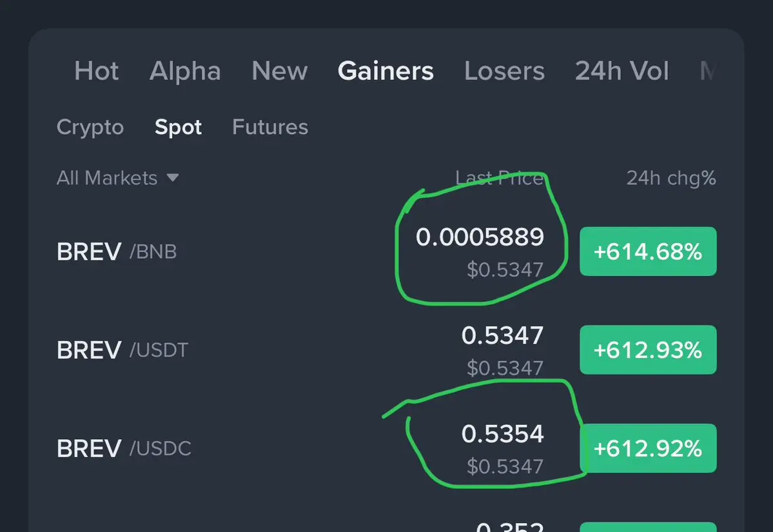Sort by 24h chg% column header

[670, 178]
